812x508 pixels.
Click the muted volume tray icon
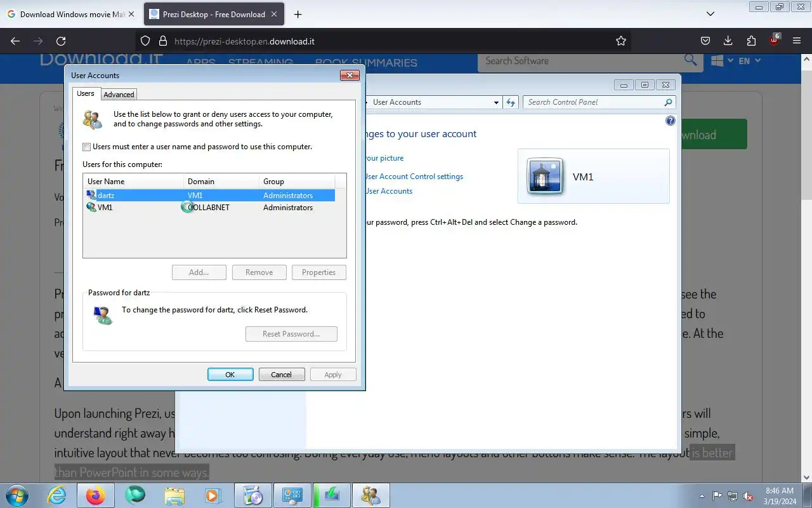(749, 496)
